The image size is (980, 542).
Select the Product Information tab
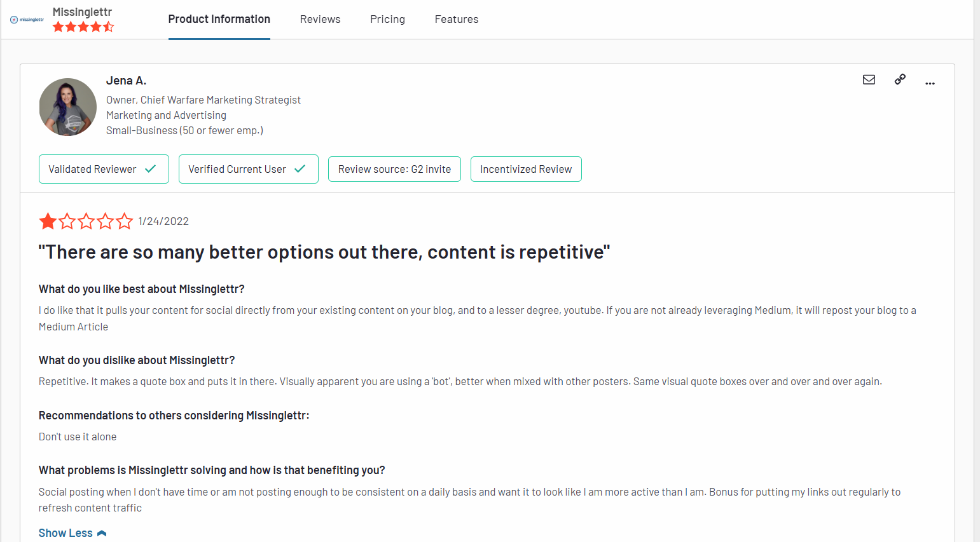(x=219, y=19)
